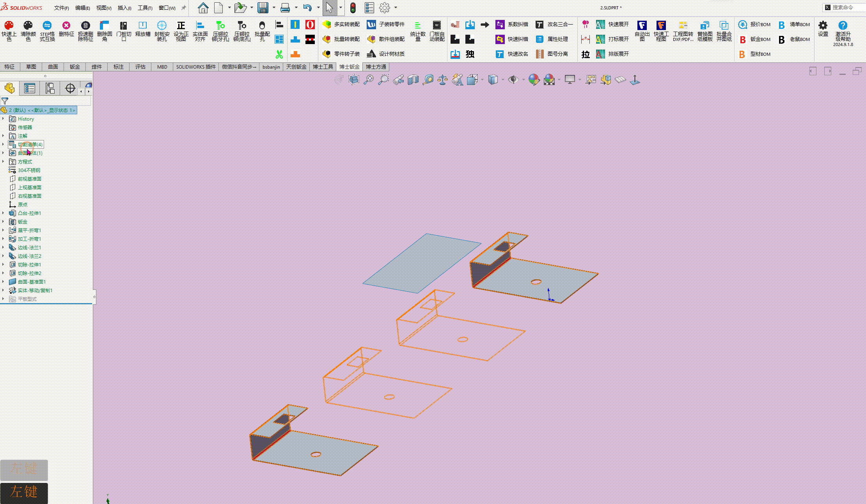This screenshot has height=504, width=866.
Task: Click the 快速展开 button
Action: pos(612,24)
